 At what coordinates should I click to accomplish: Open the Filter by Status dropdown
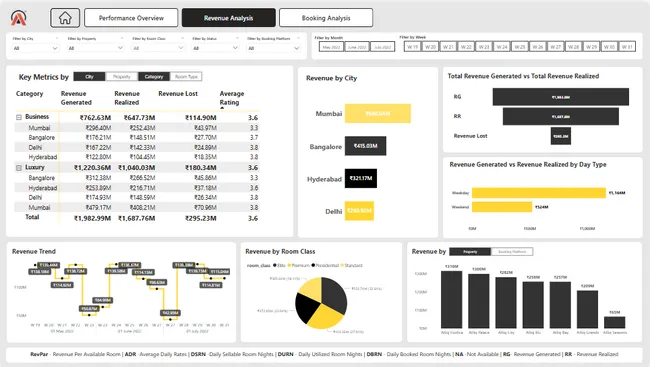click(x=215, y=48)
